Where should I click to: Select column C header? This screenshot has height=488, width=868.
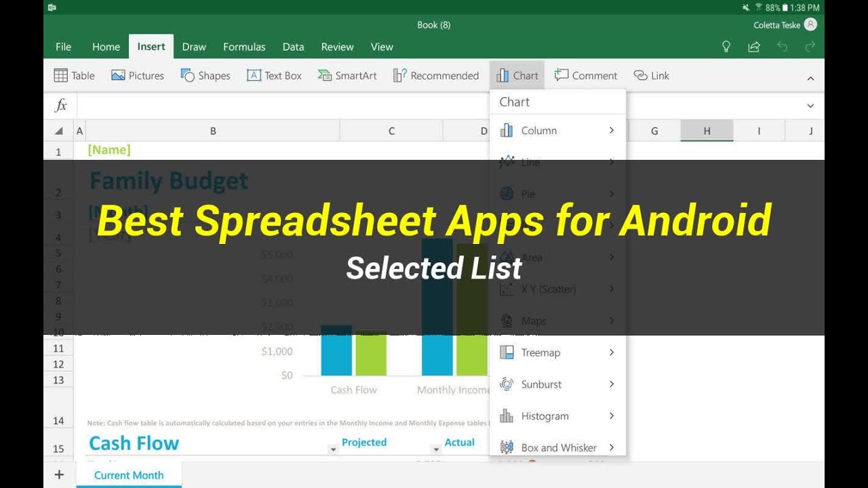pos(391,131)
